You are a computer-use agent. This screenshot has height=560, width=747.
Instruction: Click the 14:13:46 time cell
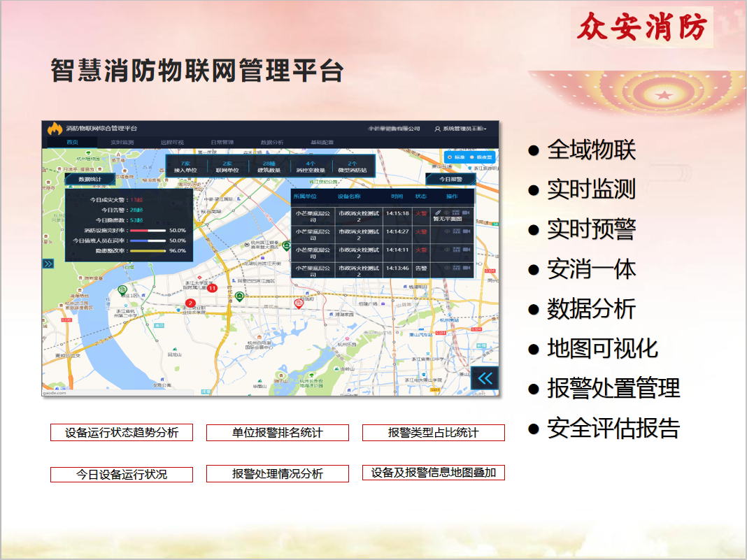tap(397, 268)
